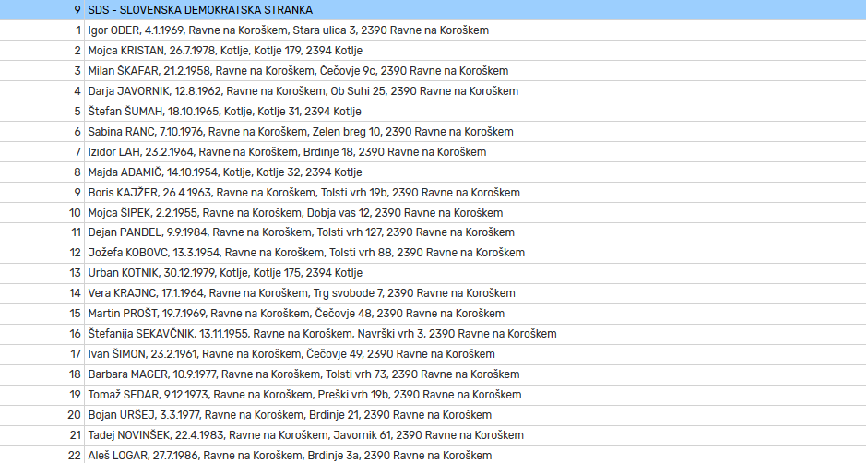Click the Martin PROŠT row
Viewport: 868px width, 463px height.
434,314
